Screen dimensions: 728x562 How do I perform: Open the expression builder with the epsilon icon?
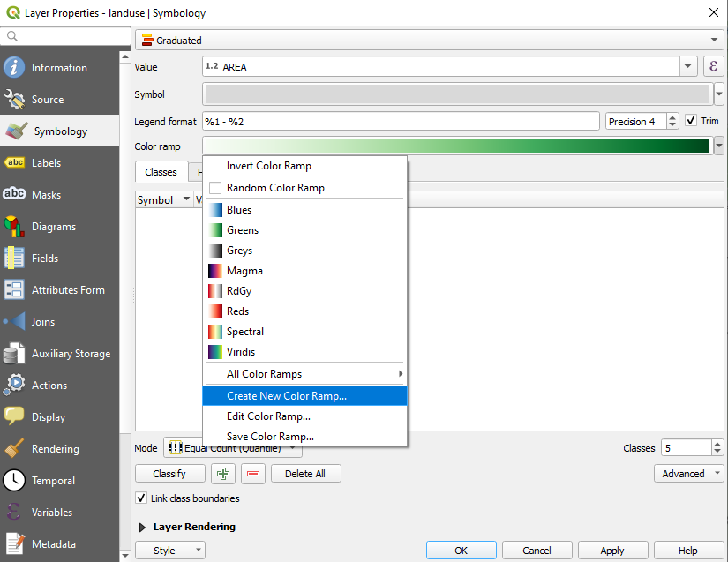(x=714, y=66)
